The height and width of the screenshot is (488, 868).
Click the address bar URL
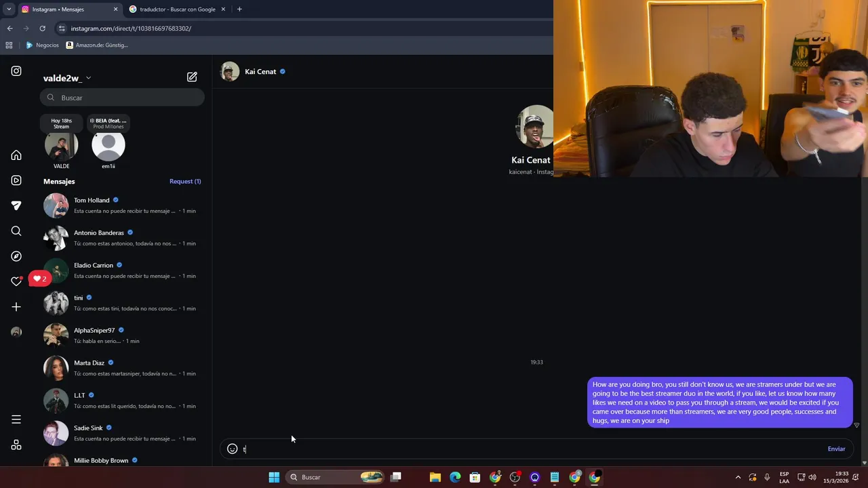[x=131, y=28]
